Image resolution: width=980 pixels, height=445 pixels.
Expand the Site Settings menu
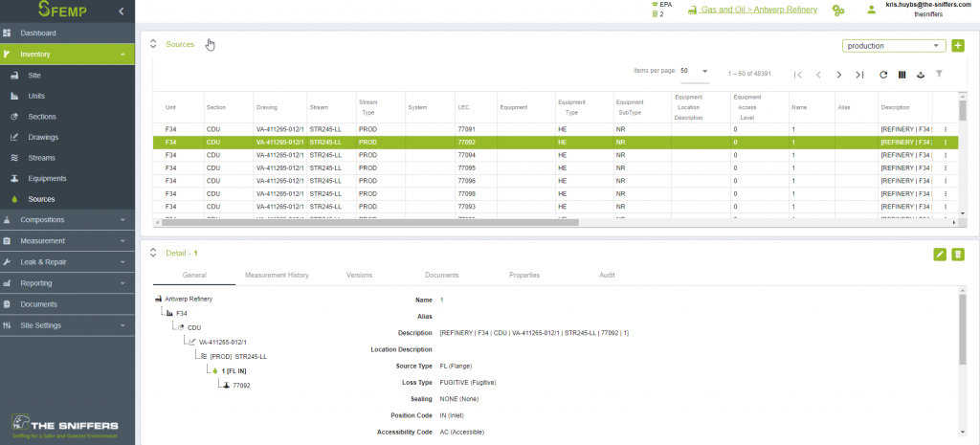pos(67,325)
